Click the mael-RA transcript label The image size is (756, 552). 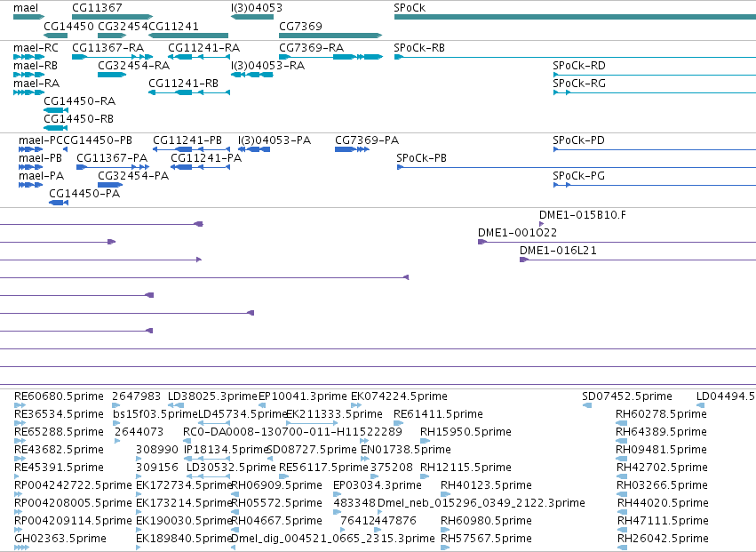36,84
